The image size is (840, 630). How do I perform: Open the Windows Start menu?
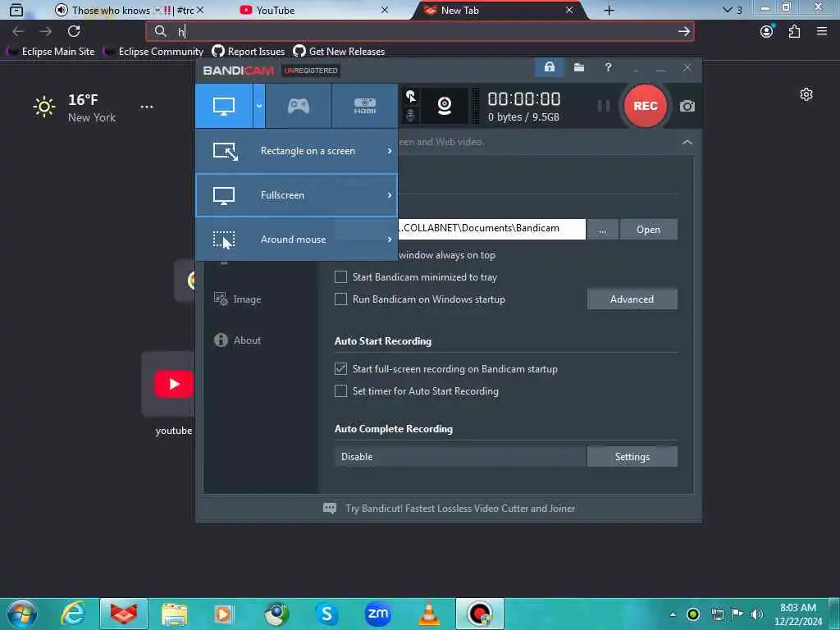tap(22, 614)
